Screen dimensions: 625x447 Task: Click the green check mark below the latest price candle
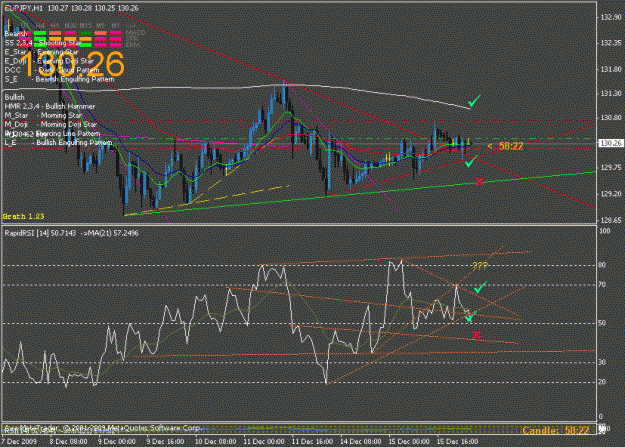pos(470,161)
